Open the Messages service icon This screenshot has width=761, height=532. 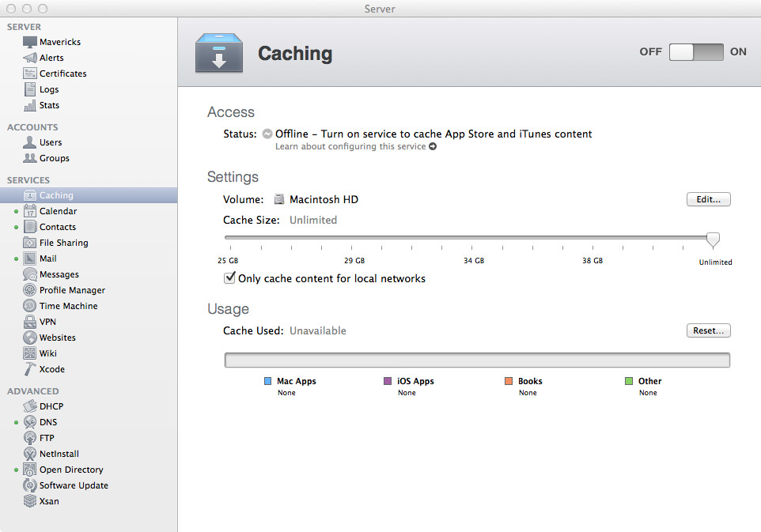pyautogui.click(x=29, y=274)
